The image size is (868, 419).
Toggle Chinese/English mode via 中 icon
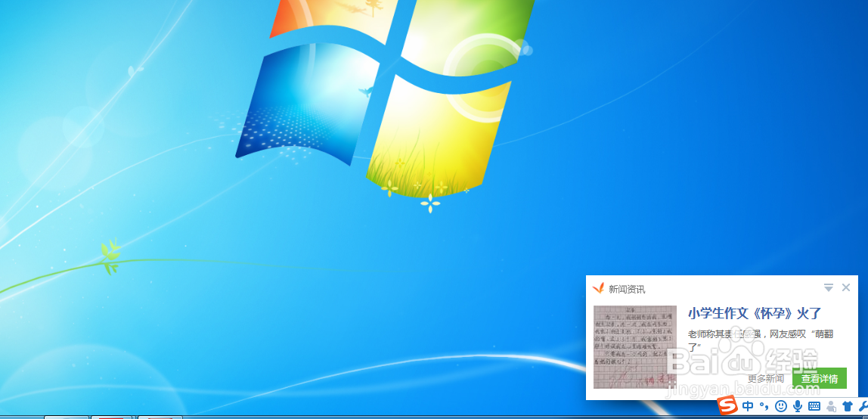coord(748,406)
